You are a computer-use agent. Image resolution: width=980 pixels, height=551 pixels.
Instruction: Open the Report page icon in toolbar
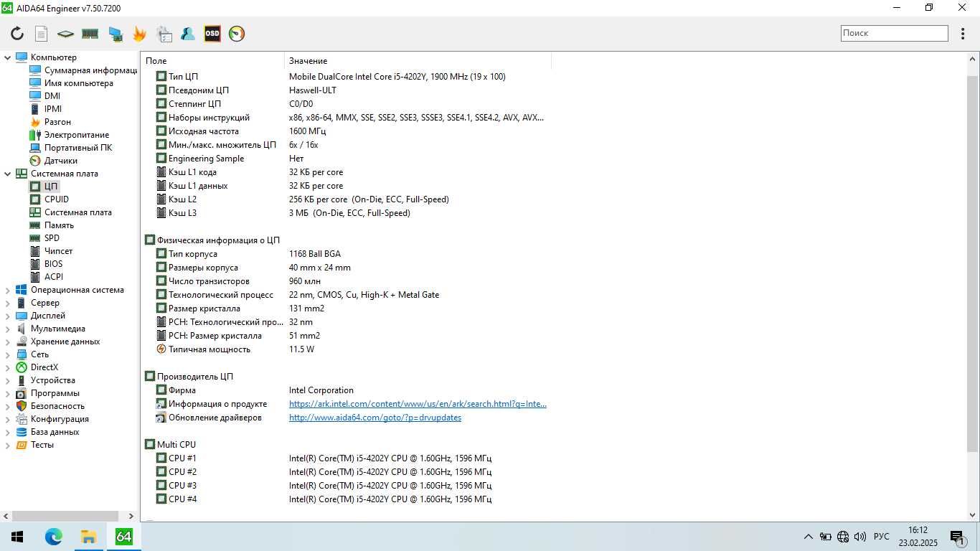pos(42,34)
